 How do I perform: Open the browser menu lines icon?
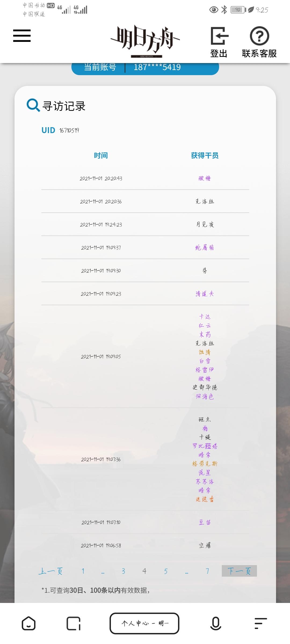click(x=260, y=623)
